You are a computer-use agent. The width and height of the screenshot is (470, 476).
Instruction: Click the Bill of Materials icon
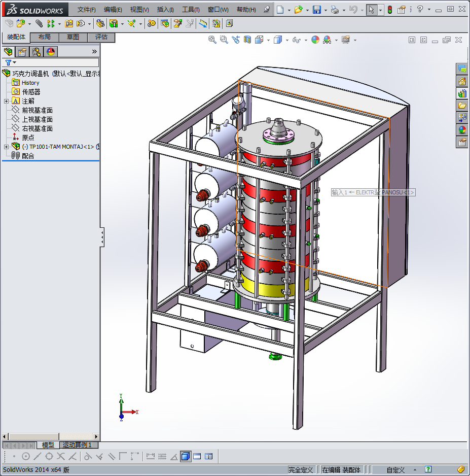coord(165,23)
